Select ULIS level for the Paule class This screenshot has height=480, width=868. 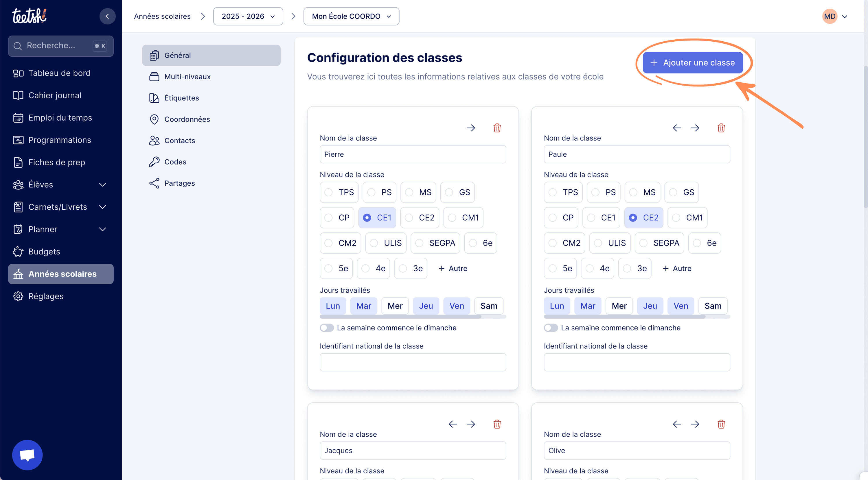[x=610, y=243]
